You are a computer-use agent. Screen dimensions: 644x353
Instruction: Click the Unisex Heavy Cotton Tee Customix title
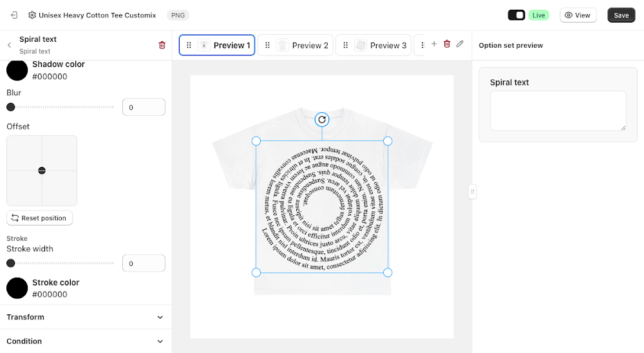[97, 15]
